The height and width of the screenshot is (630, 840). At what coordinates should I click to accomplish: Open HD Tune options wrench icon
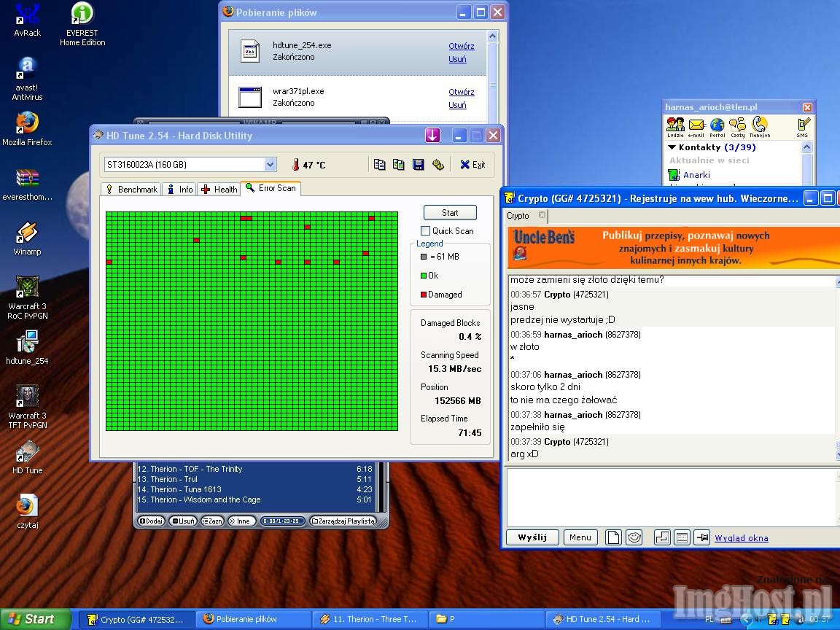click(438, 165)
